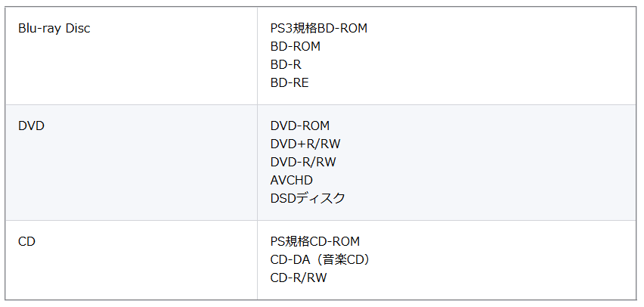Select the DVD-R/RW entry
This screenshot has width=644, height=307.
coord(302,162)
